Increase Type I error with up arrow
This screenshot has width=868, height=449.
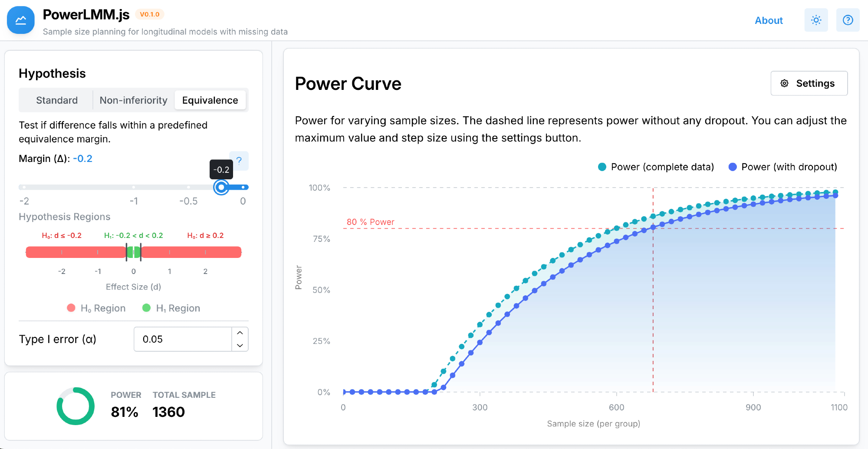click(240, 333)
